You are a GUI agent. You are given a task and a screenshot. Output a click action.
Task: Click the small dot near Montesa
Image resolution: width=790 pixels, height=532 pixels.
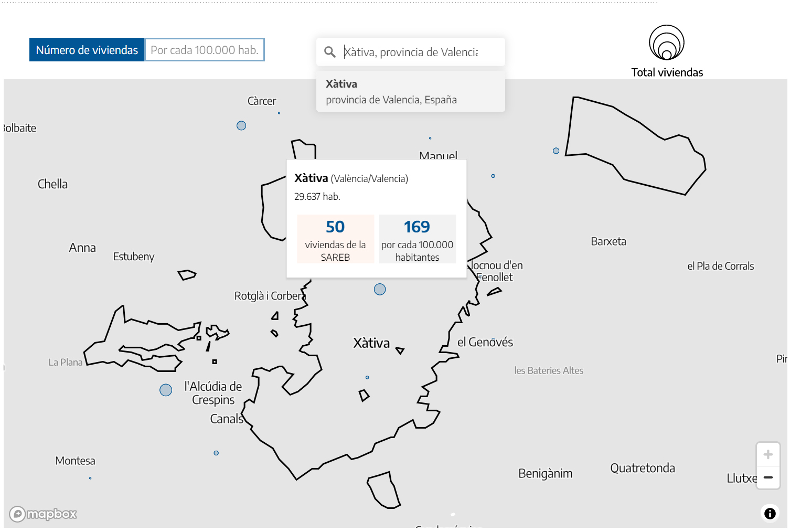(x=90, y=478)
